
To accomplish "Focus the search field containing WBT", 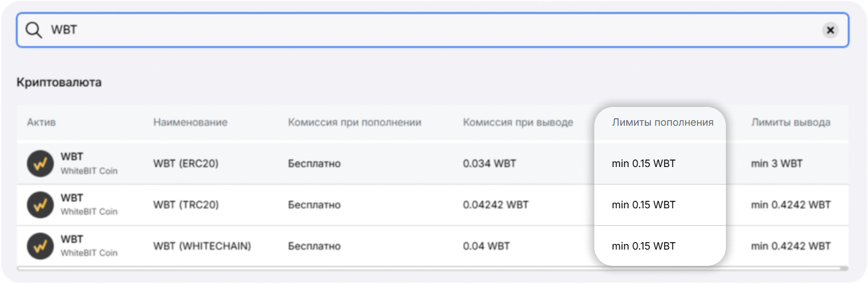I will pos(433,30).
